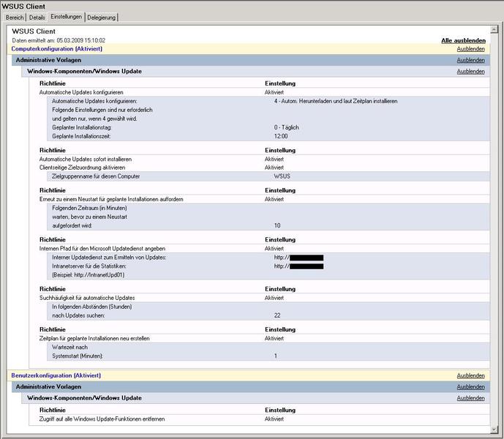Select the Einstellungen tab

point(67,17)
